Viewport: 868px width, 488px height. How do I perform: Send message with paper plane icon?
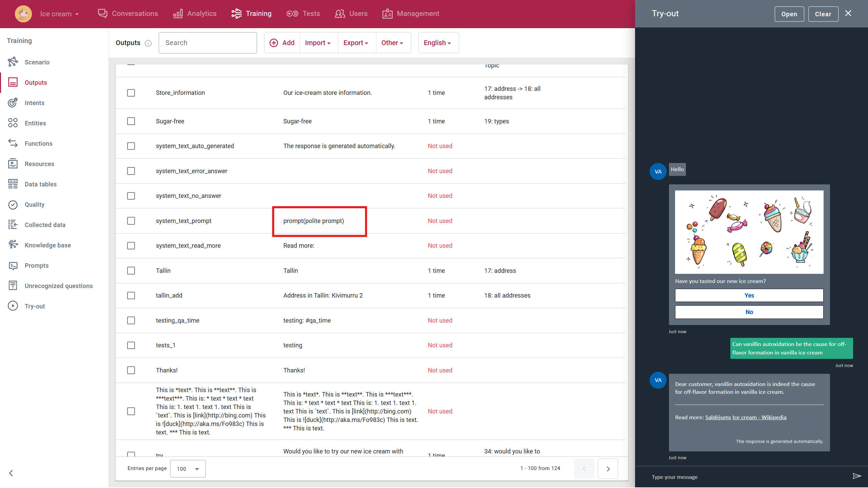(x=857, y=476)
